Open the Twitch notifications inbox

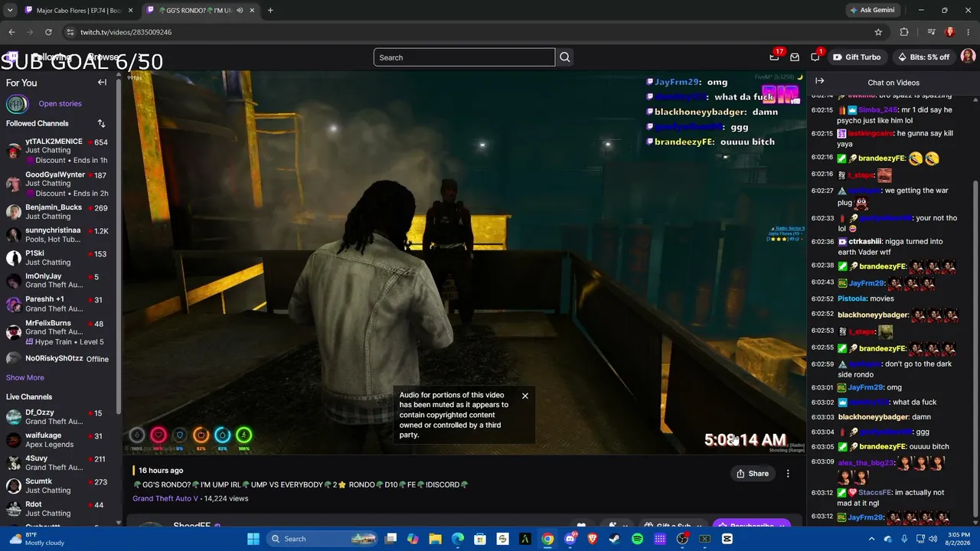(795, 57)
